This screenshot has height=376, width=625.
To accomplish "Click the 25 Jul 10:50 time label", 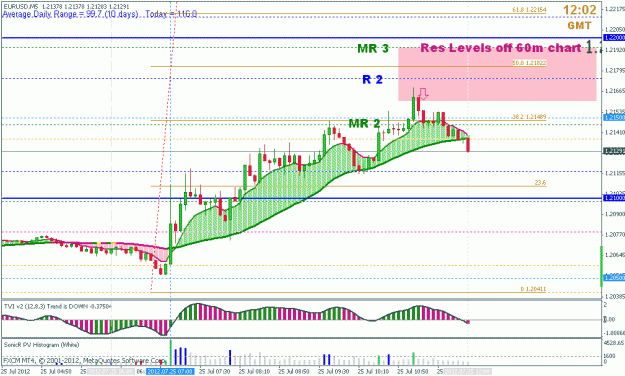I will point(413,372).
